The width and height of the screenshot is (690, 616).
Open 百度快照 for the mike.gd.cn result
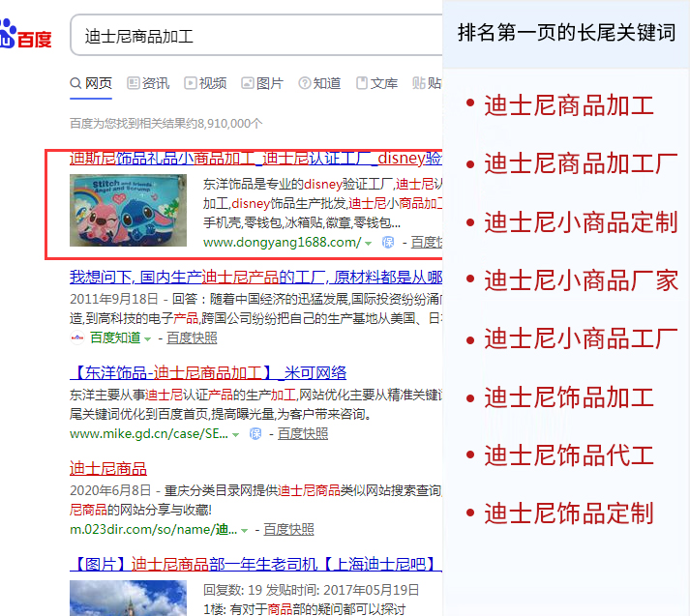(x=303, y=433)
